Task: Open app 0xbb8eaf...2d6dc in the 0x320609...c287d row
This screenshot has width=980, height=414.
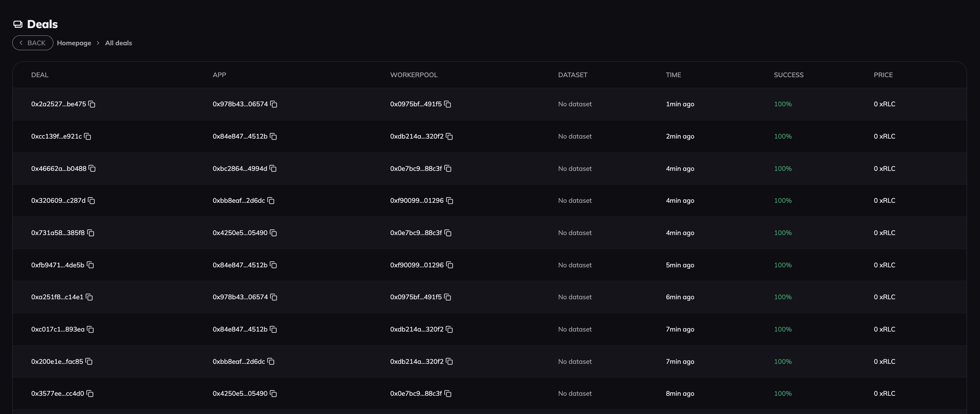Action: click(239, 201)
